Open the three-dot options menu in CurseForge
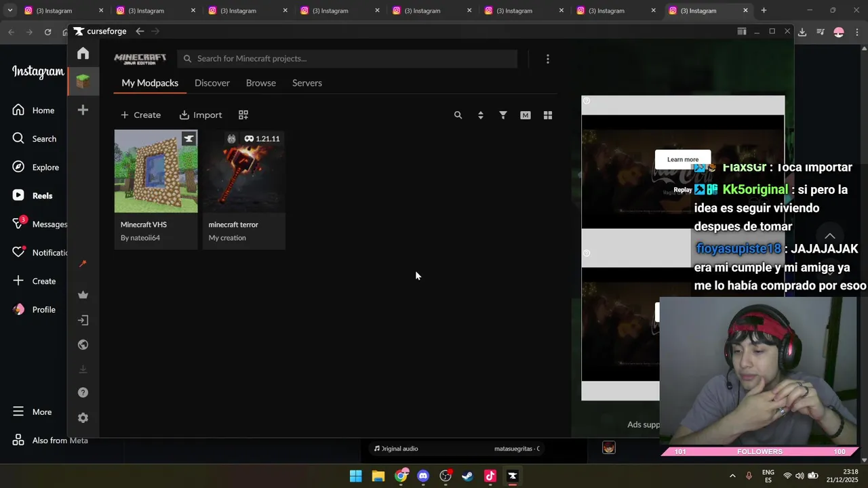 548,59
